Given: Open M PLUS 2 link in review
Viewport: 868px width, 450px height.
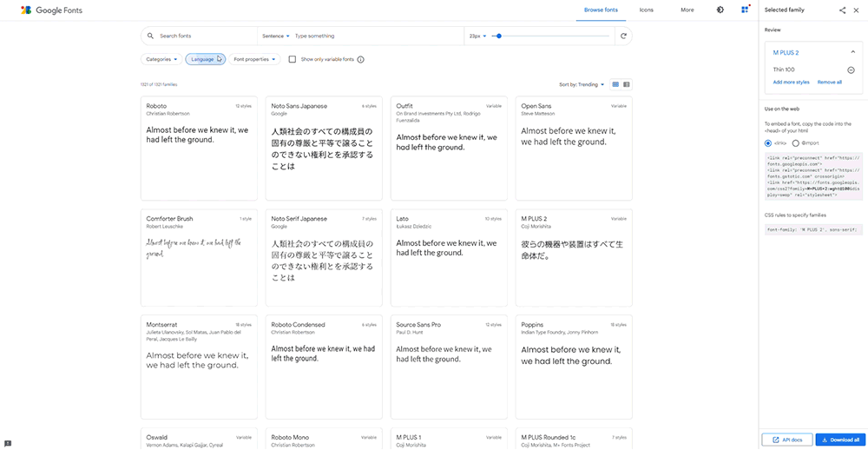Looking at the screenshot, I should pyautogui.click(x=786, y=53).
